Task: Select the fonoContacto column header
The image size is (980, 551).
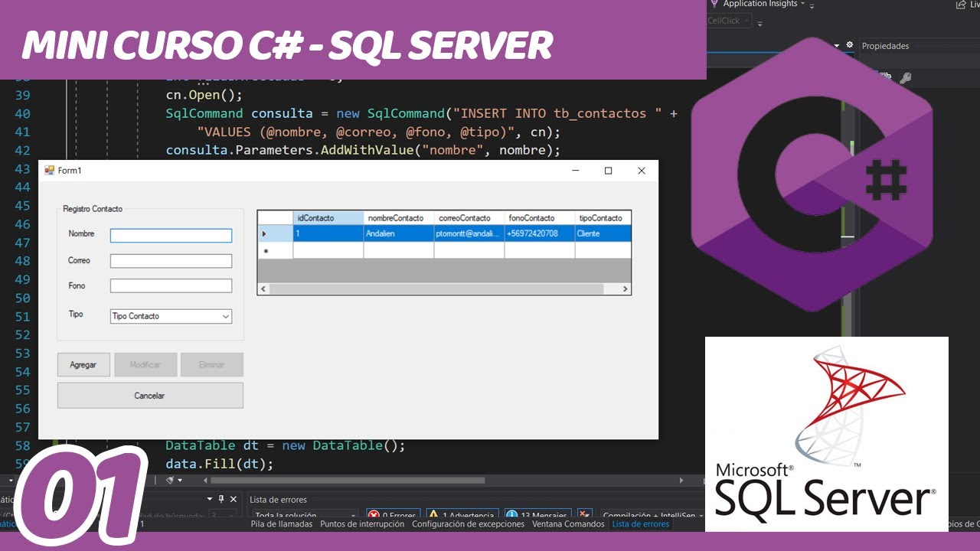Action: 540,218
